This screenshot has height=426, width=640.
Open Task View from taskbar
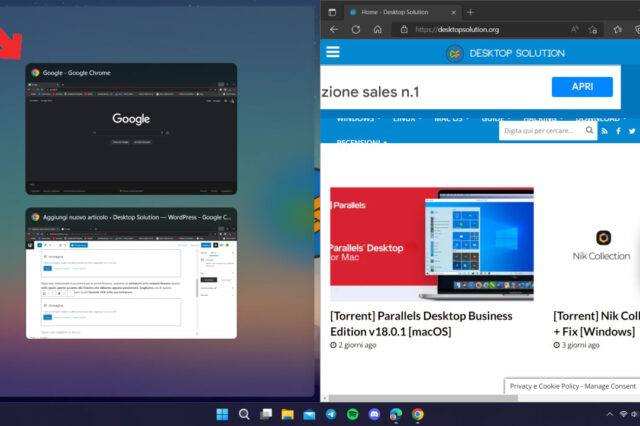click(266, 415)
